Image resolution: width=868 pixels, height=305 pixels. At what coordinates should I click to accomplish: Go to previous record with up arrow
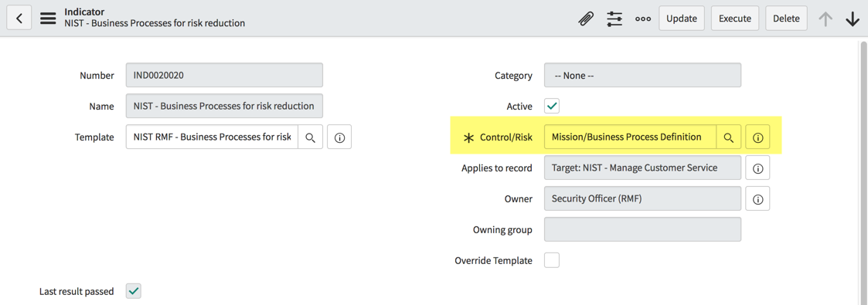[825, 19]
